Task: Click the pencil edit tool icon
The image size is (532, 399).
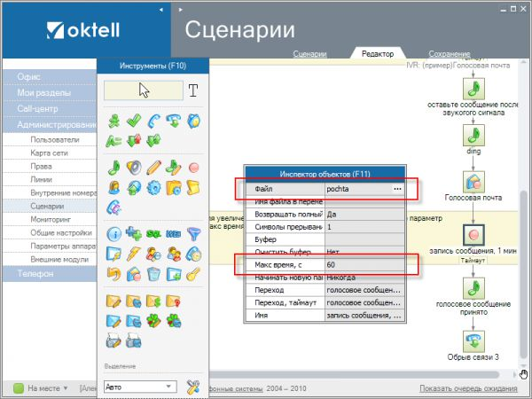Action: [x=153, y=166]
